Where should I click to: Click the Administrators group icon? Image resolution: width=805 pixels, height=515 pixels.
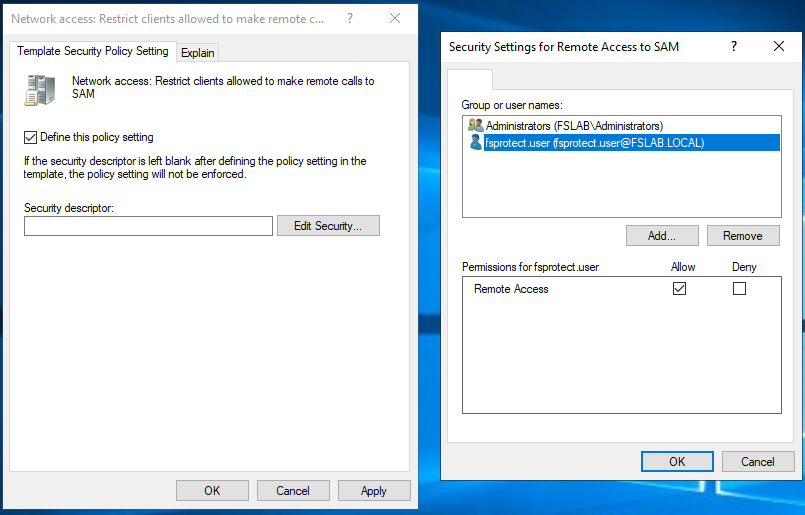click(x=475, y=126)
